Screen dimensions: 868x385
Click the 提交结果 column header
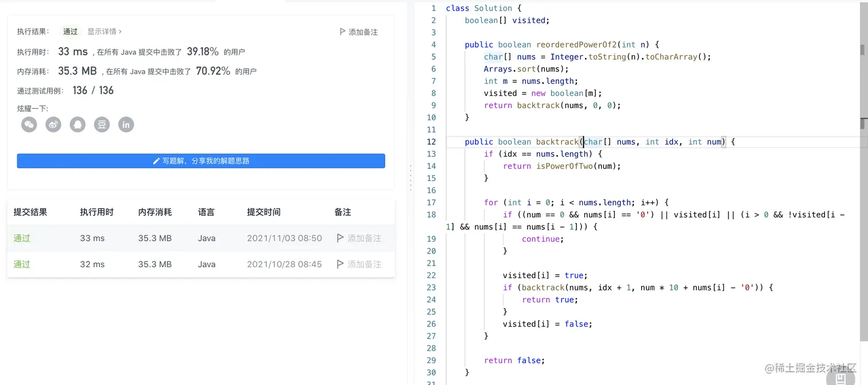pos(30,212)
